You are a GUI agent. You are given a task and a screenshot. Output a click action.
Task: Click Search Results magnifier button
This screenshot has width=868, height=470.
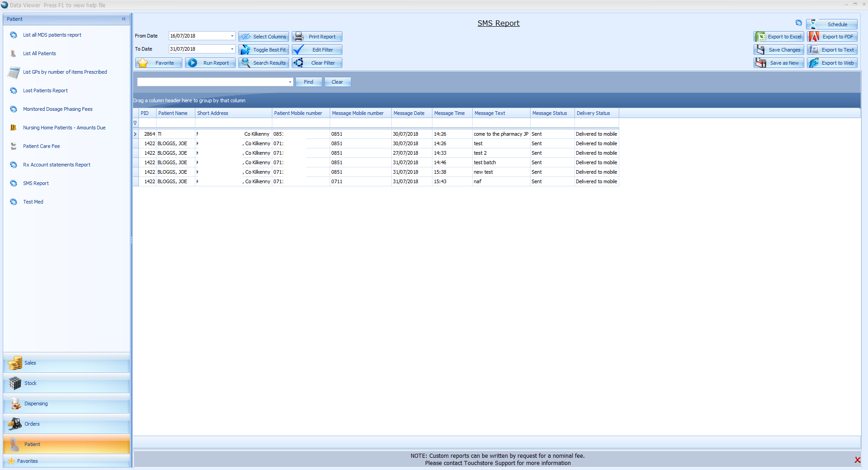point(264,63)
